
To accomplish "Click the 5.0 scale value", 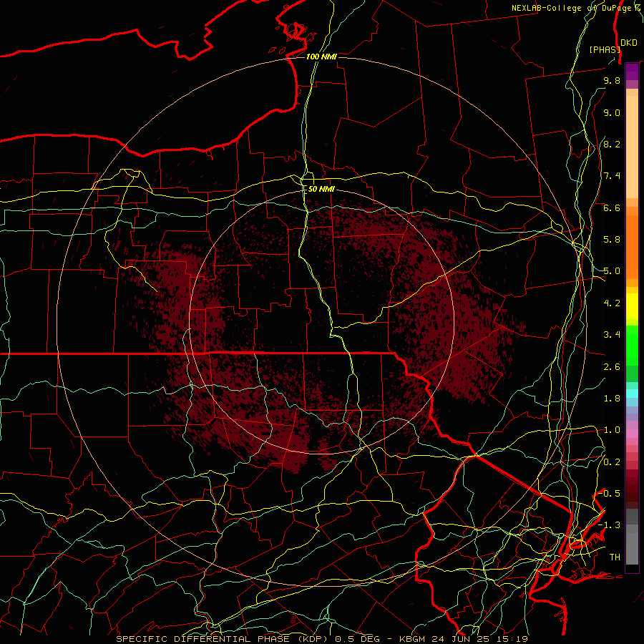I will [x=612, y=271].
